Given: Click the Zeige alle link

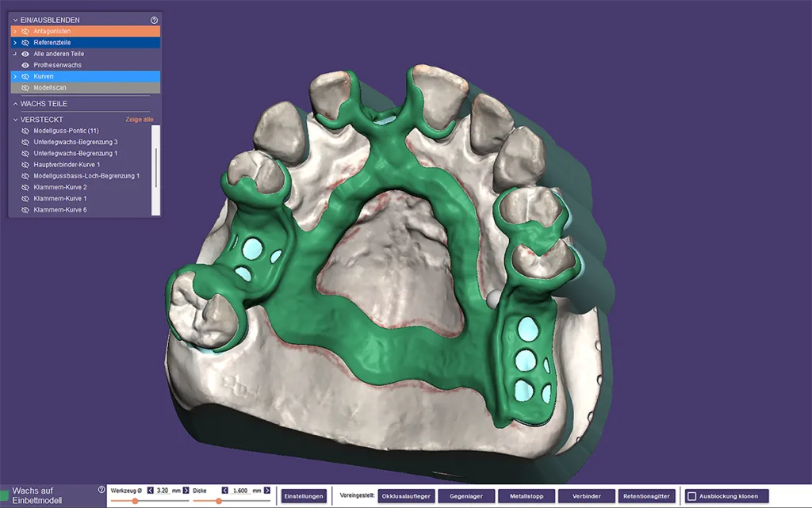Looking at the screenshot, I should [140, 120].
